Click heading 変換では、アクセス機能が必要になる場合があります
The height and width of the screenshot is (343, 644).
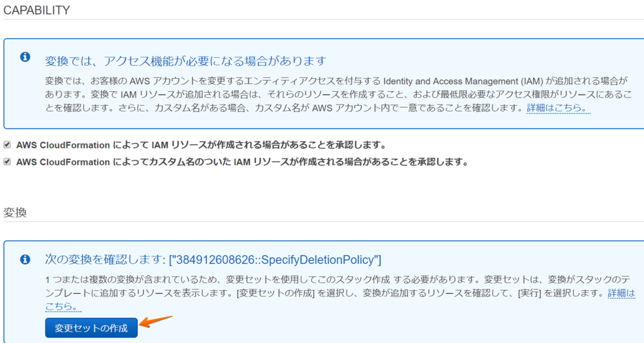tap(186, 61)
